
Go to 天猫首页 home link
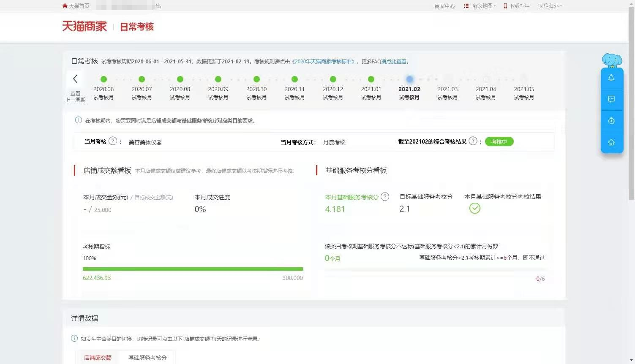point(76,6)
